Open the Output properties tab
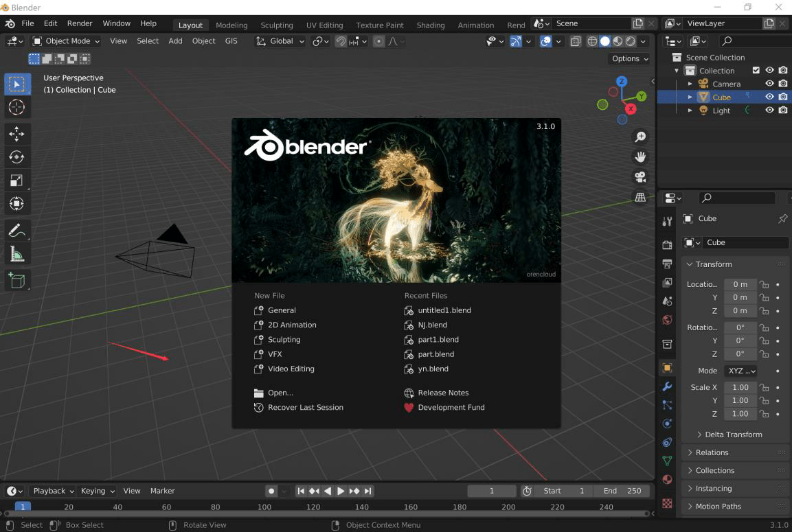792x532 pixels. [667, 264]
